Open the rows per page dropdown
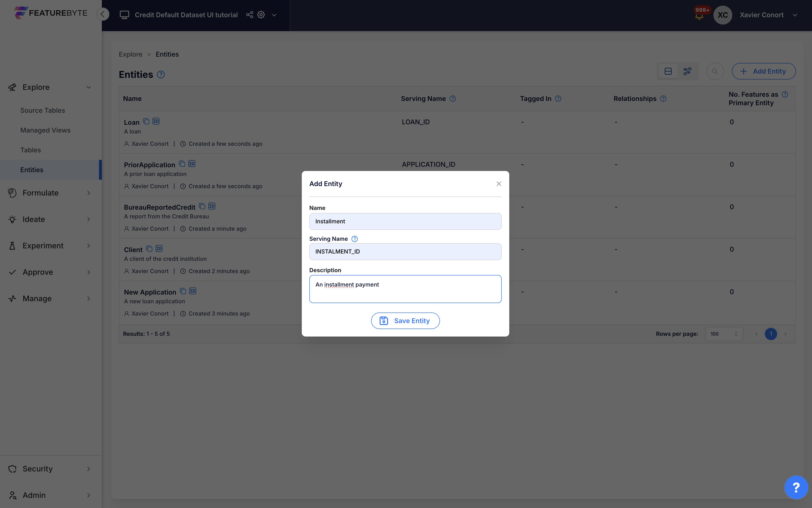The height and width of the screenshot is (508, 812). [x=724, y=334]
